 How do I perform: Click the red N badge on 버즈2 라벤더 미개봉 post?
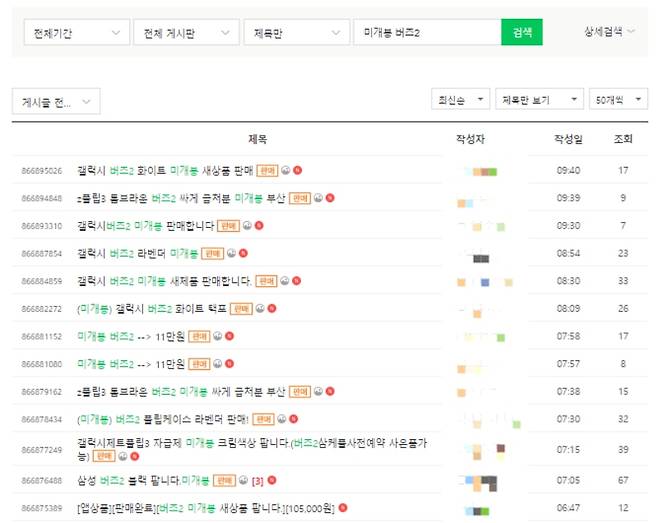pyautogui.click(x=243, y=253)
